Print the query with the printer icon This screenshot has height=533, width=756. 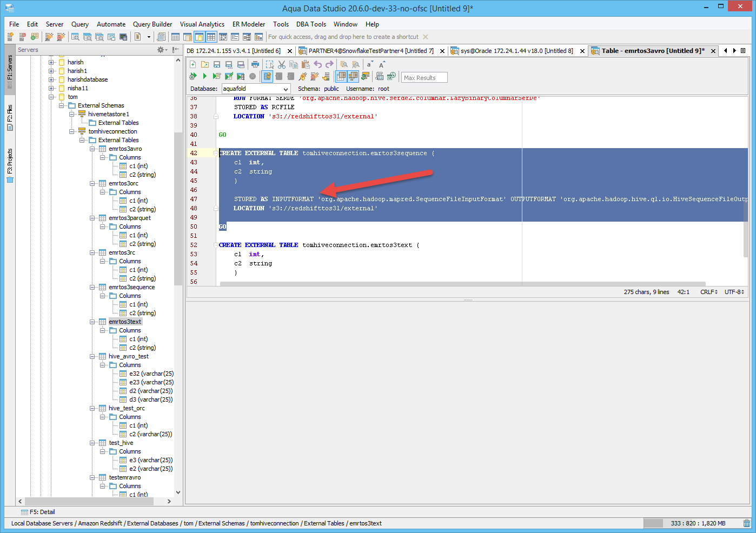[x=255, y=64]
